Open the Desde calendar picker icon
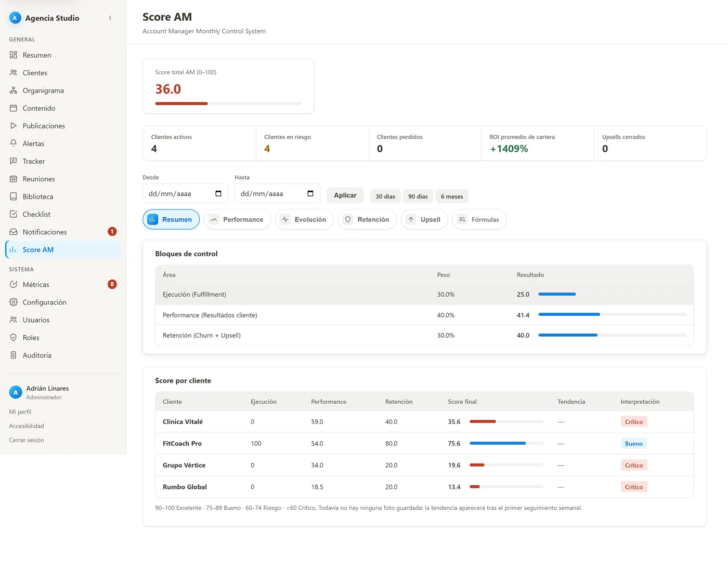 click(218, 193)
